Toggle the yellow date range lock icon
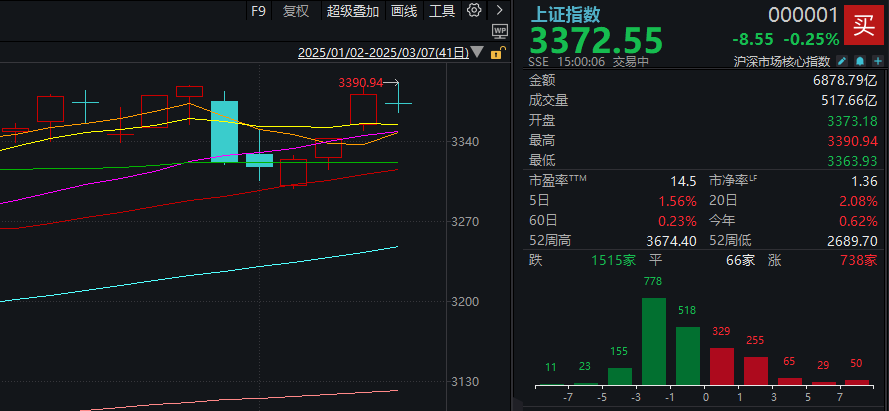Viewport: 889px width, 411px height. (x=496, y=53)
